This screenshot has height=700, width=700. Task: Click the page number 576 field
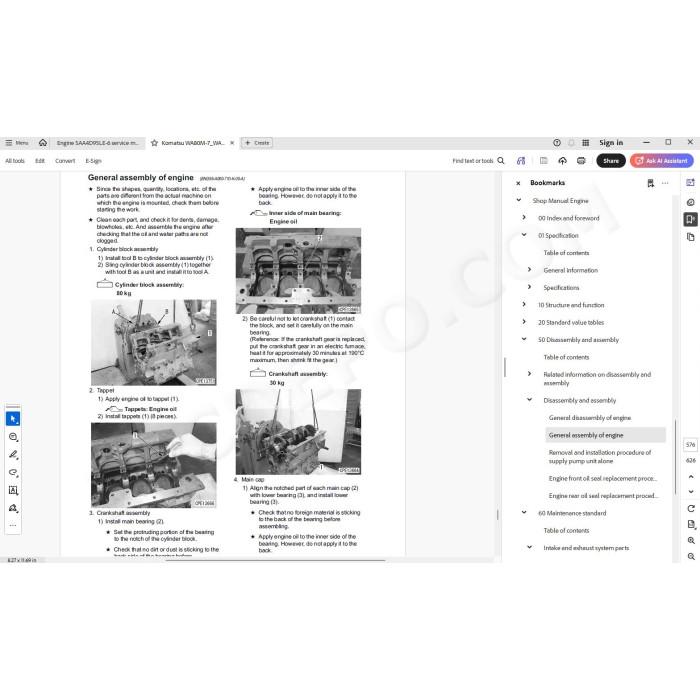pyautogui.click(x=691, y=445)
